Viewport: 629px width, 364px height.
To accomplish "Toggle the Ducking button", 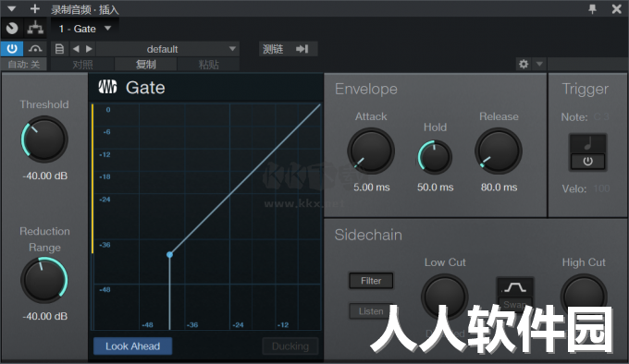I will tap(290, 346).
